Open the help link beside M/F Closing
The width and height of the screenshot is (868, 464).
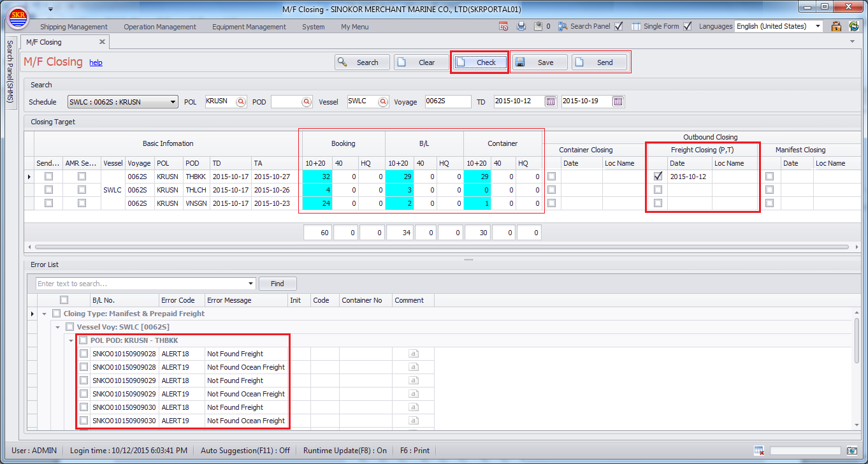click(x=96, y=62)
